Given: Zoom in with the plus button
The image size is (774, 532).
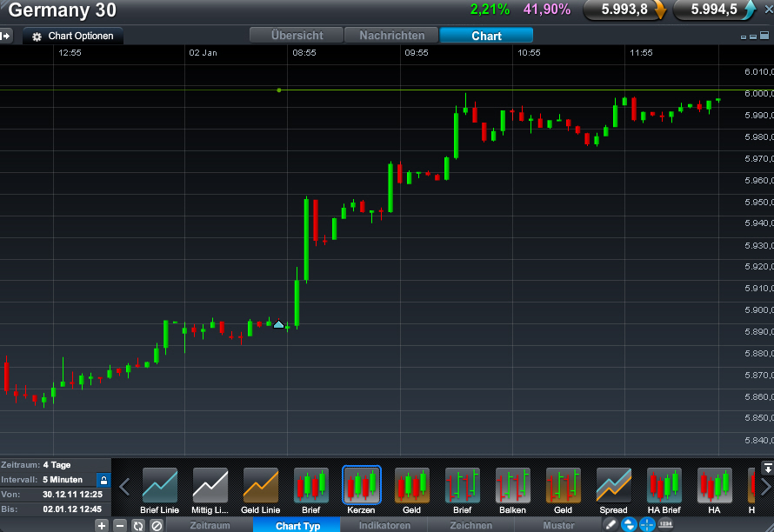Looking at the screenshot, I should pos(101,526).
